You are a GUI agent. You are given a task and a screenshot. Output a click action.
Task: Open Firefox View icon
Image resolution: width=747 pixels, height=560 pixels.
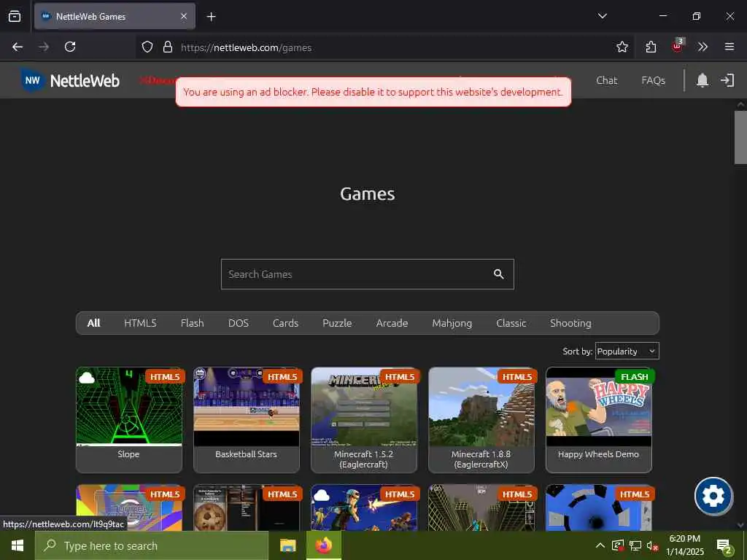(15, 16)
